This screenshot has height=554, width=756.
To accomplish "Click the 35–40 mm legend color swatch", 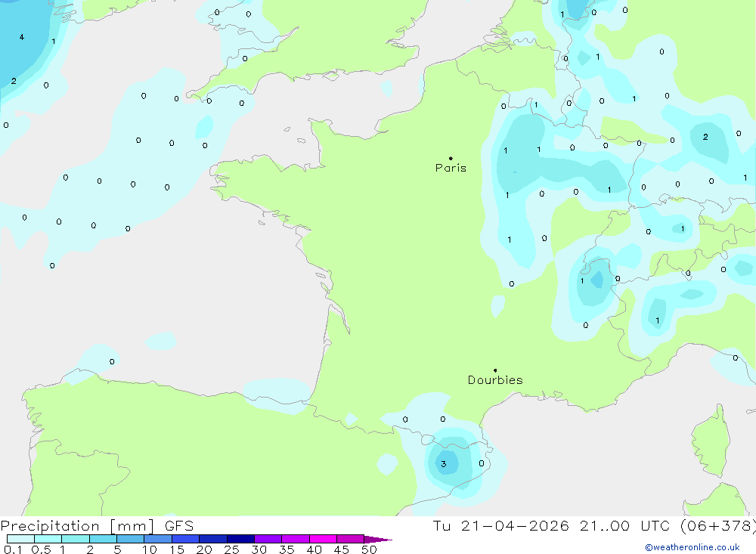I will (x=296, y=539).
